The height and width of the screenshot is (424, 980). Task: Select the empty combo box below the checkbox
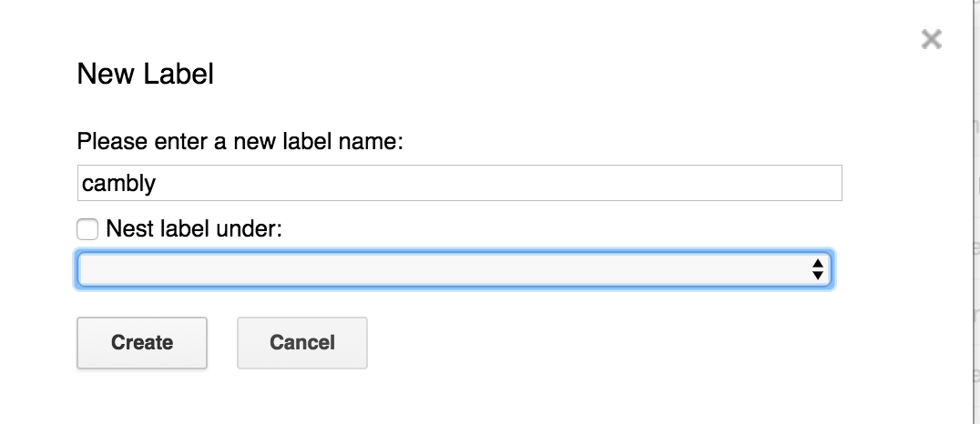tap(454, 269)
